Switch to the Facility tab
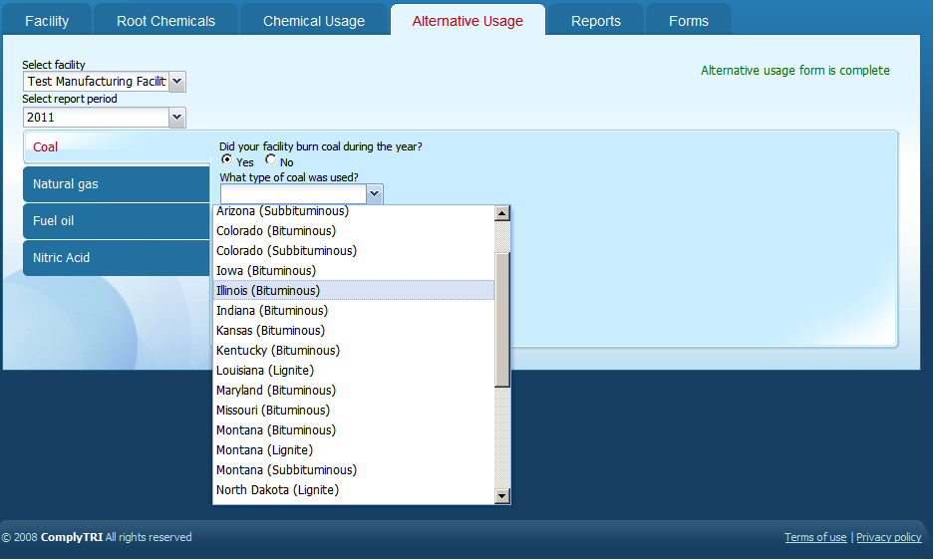The height and width of the screenshot is (560, 934). point(47,21)
